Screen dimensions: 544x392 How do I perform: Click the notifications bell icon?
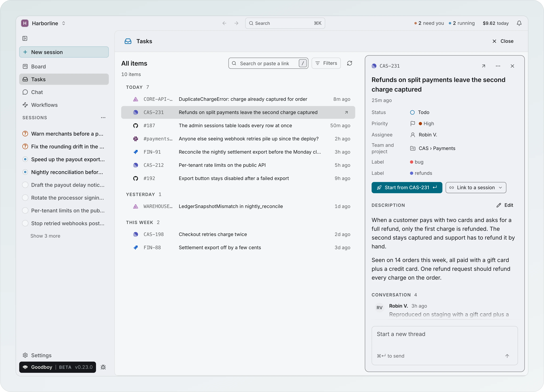[519, 23]
